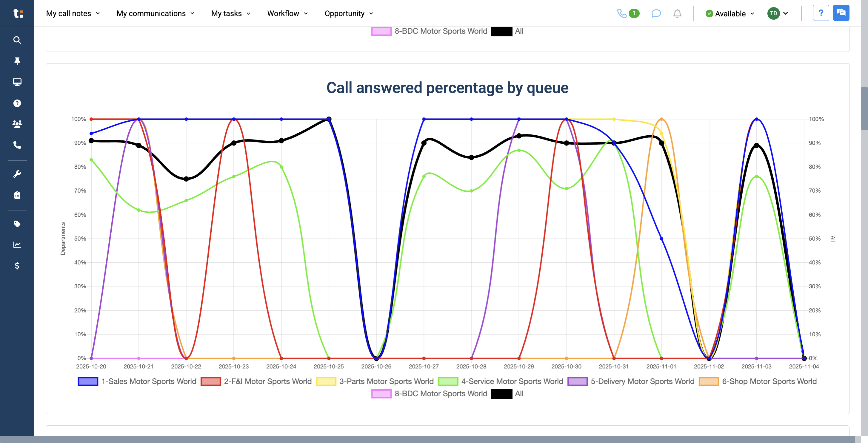Click the question mark help button
This screenshot has width=868, height=443.
click(x=821, y=13)
